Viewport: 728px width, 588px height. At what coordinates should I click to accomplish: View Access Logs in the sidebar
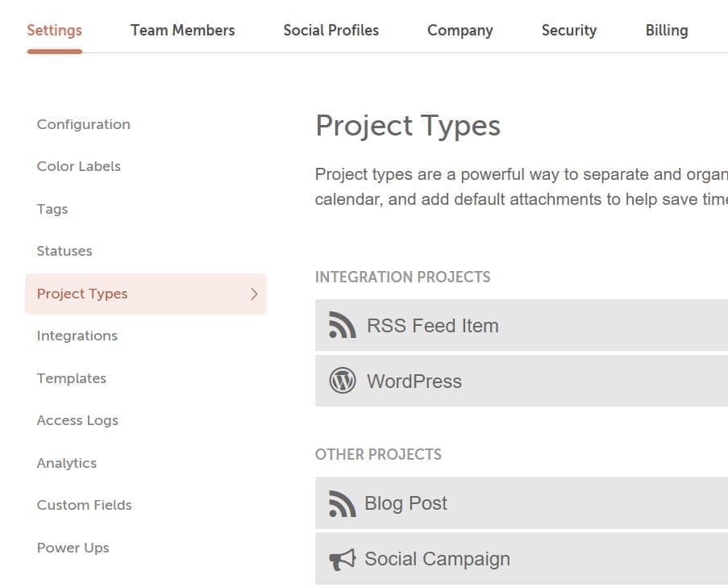(x=77, y=421)
